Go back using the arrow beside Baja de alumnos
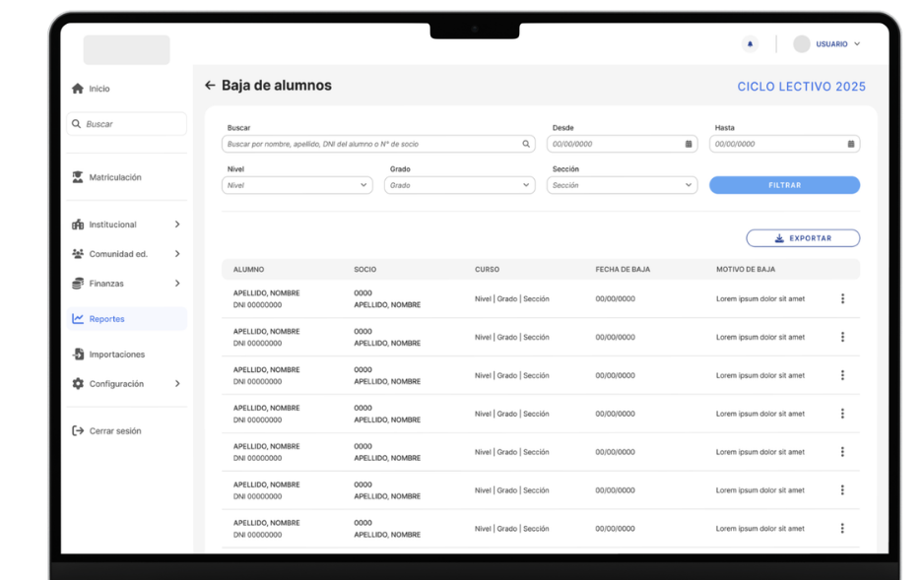Viewport: 924px width, 580px height. click(x=210, y=86)
